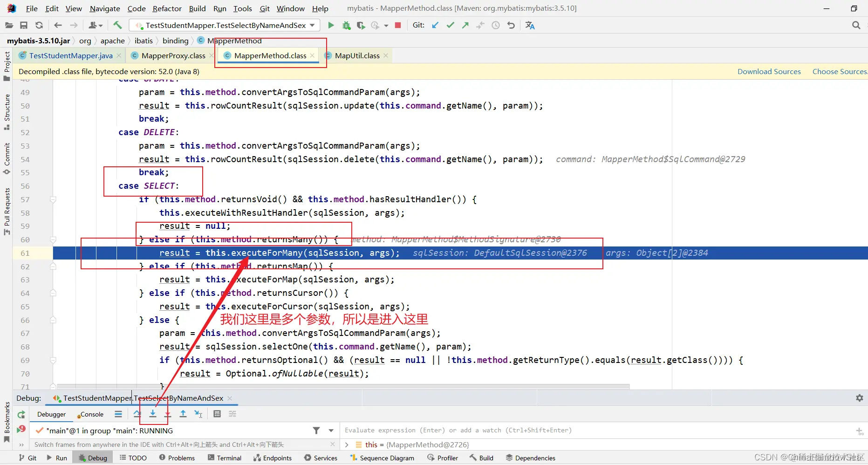Run with coverage shield icon

tap(361, 25)
